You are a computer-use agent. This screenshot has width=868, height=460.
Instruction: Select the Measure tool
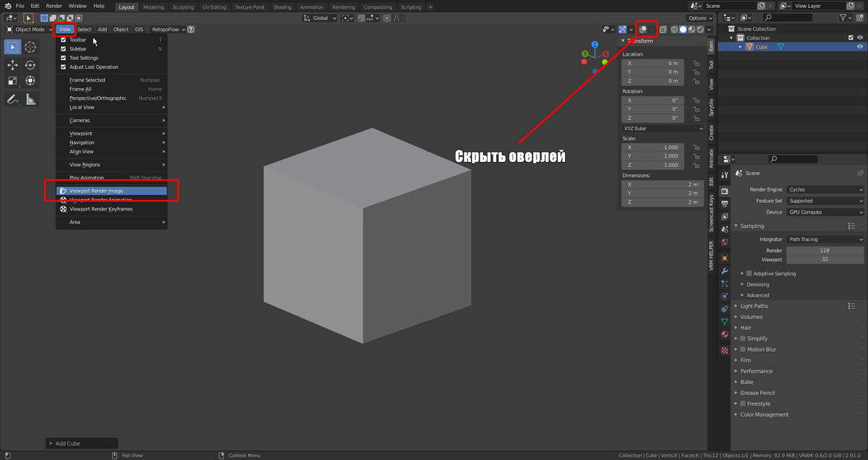30,100
